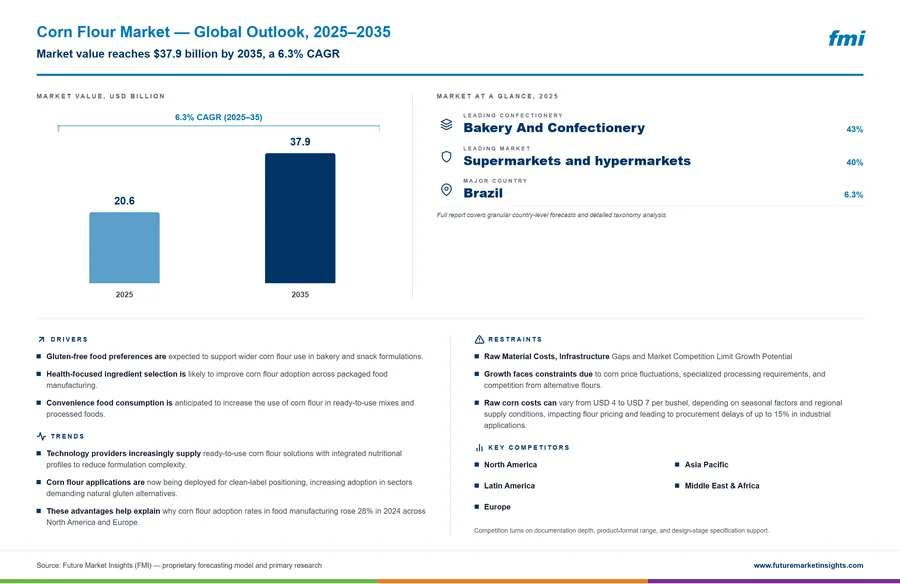
Task: Click the full report coverage note
Action: coord(552,215)
